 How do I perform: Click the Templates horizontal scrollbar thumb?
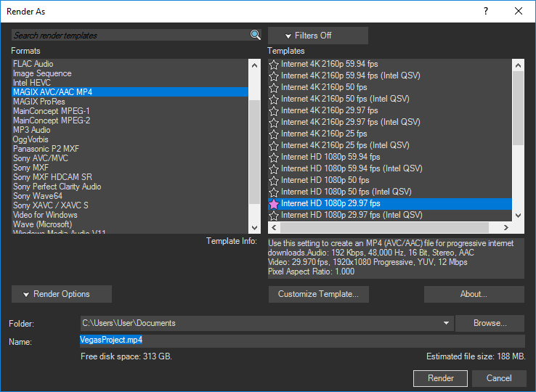click(384, 228)
